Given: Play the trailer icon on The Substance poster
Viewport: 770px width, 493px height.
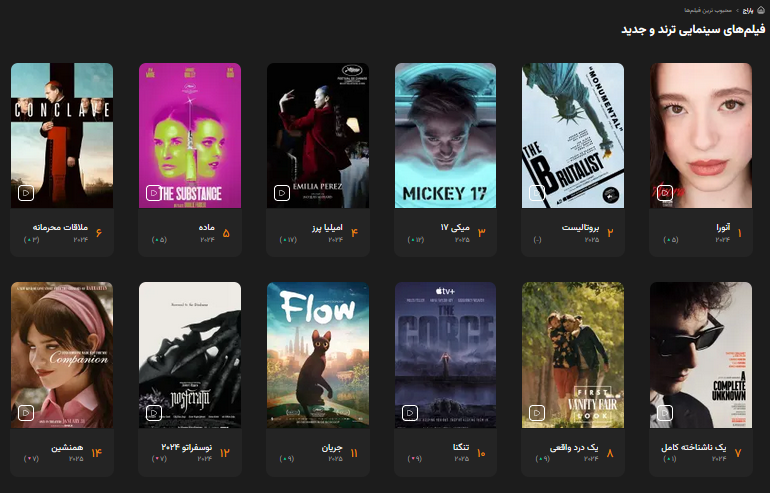Looking at the screenshot, I should coord(154,193).
